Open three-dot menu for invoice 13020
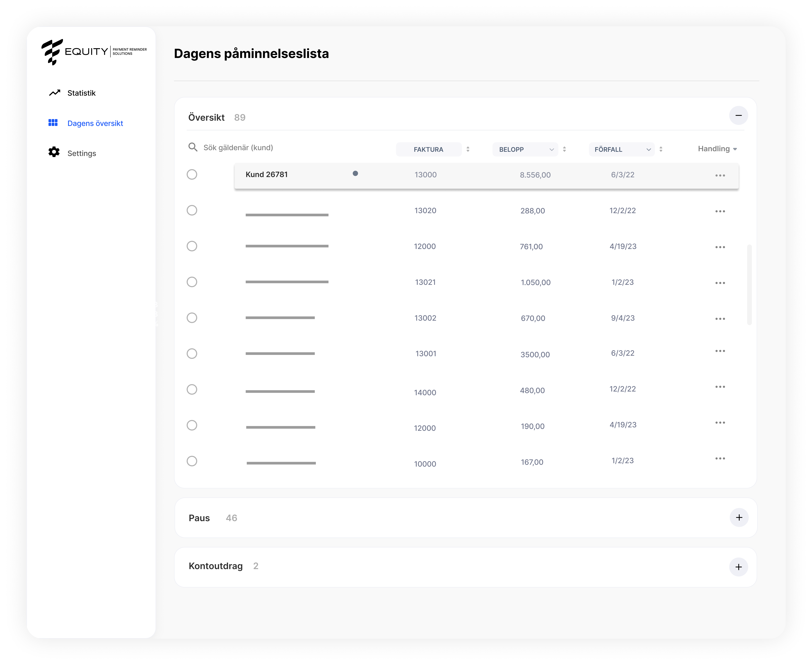 point(720,211)
